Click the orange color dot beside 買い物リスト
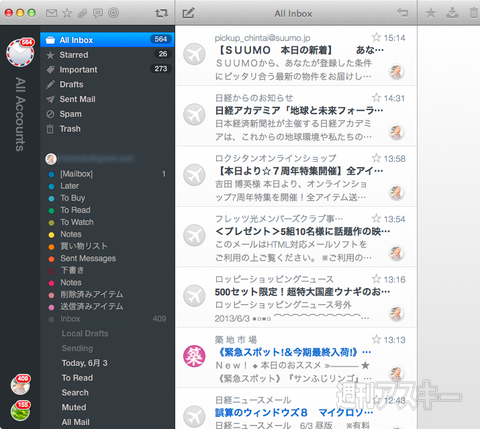 coord(51,247)
